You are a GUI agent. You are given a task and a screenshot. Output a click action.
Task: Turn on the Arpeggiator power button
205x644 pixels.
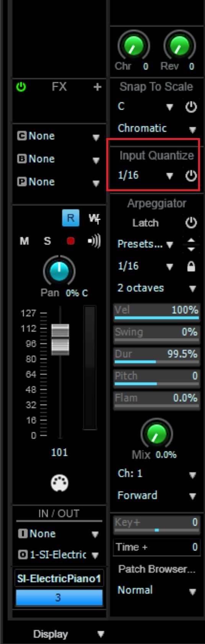click(x=191, y=223)
